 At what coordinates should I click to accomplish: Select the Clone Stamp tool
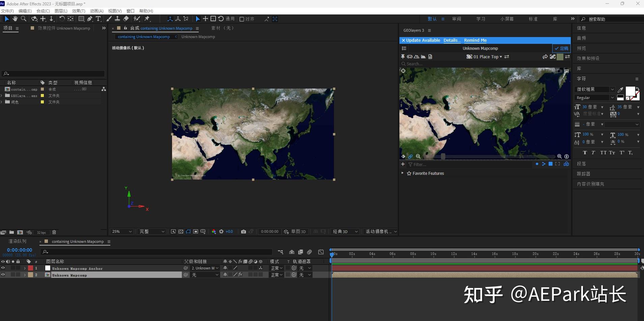coord(117,19)
